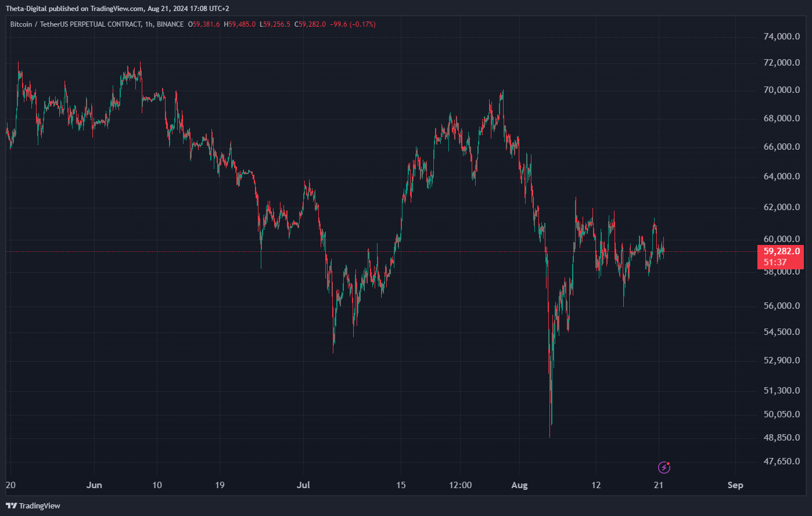Click the Jul date on time axis
The width and height of the screenshot is (812, 516).
click(x=303, y=485)
